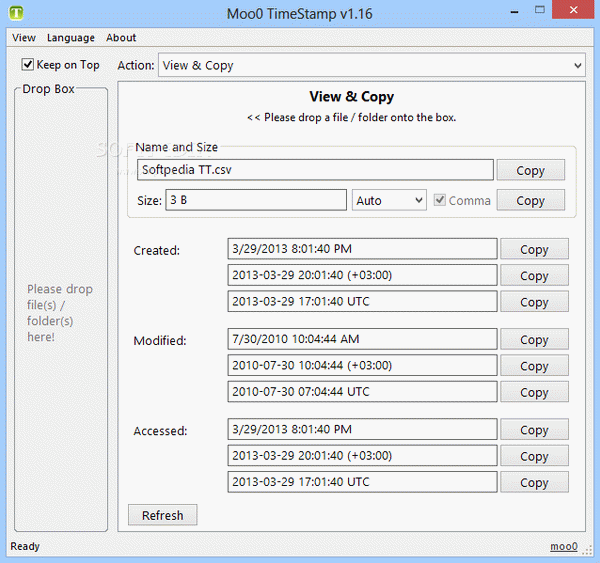Image resolution: width=600 pixels, height=563 pixels.
Task: Close the Moo0 TimeStamp window
Action: (x=573, y=10)
